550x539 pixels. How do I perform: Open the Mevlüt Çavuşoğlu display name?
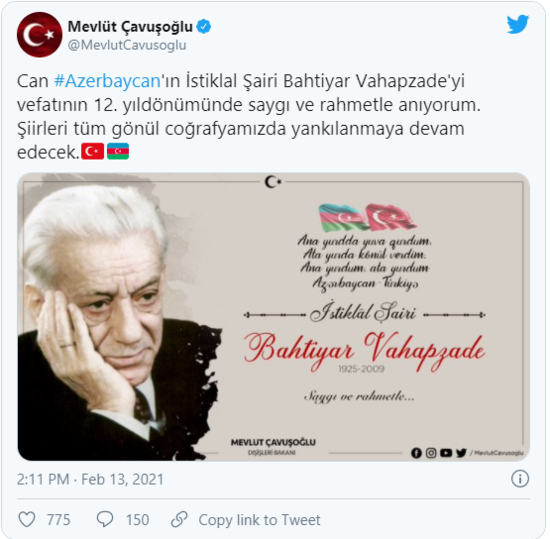pos(130,27)
